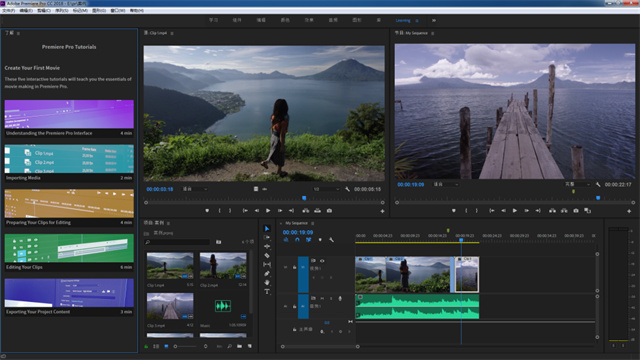The height and width of the screenshot is (360, 640).
Task: Click Overwrite button in source monitor
Action: pyautogui.click(x=318, y=211)
